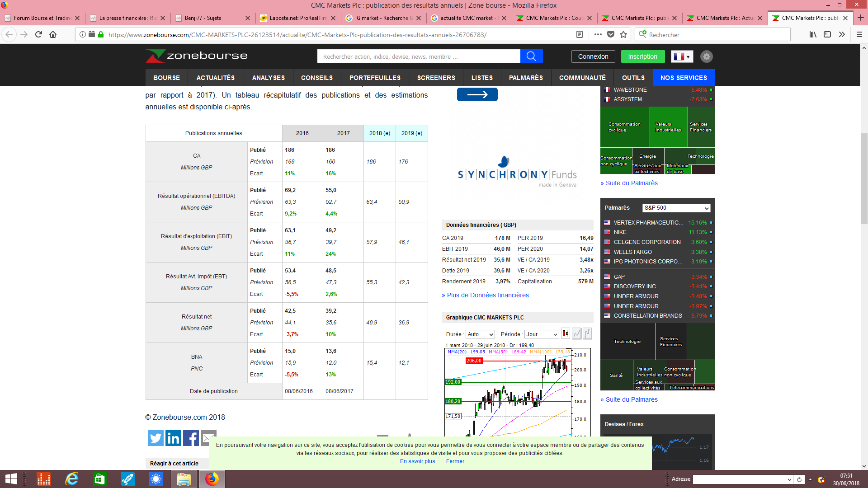
Task: Open the Durée dropdown set to Auto
Action: tap(480, 334)
